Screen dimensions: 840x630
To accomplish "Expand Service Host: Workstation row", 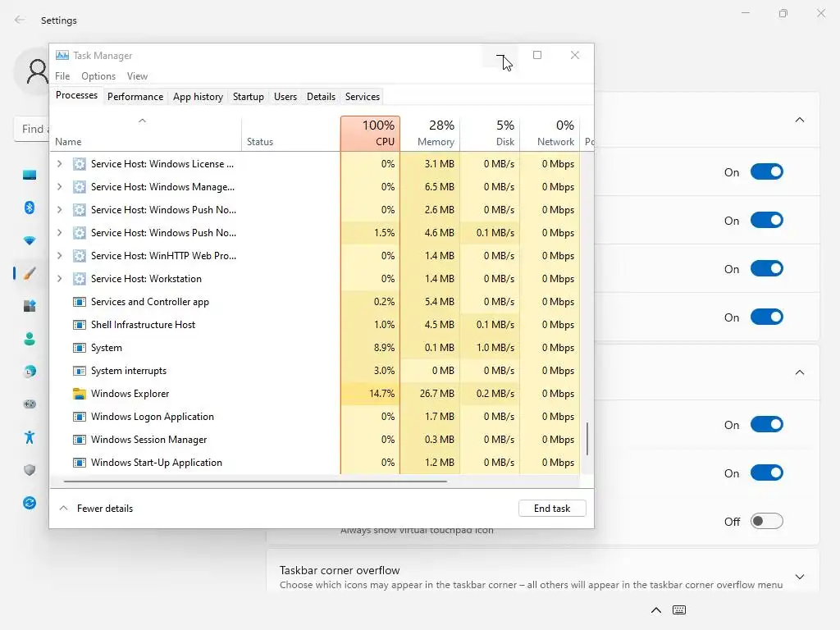I will pos(59,279).
